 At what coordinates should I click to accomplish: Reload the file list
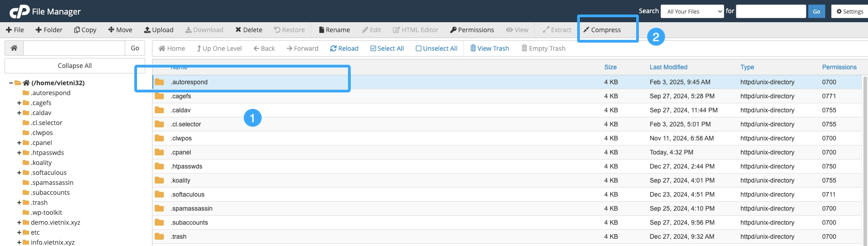click(x=344, y=48)
